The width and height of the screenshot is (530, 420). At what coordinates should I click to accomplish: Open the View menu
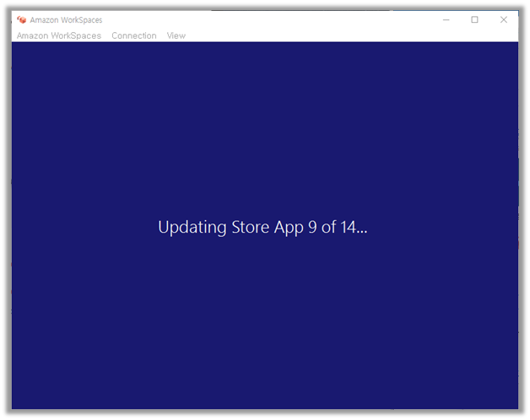[x=176, y=35]
